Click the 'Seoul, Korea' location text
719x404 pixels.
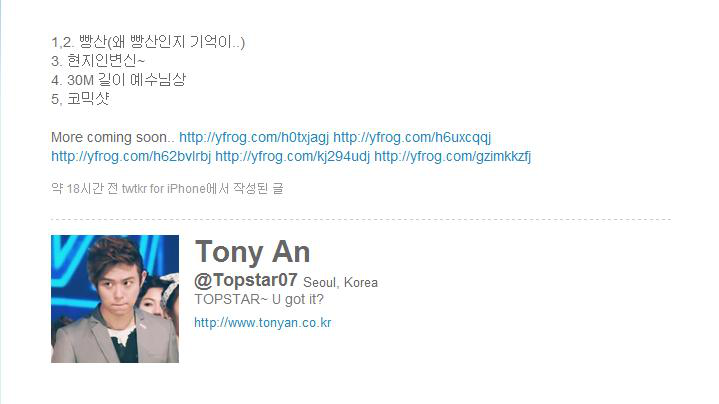tap(340, 282)
